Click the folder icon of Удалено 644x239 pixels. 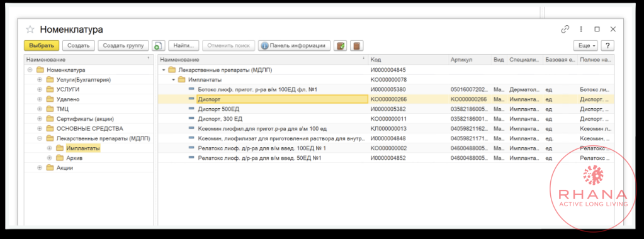(50, 99)
